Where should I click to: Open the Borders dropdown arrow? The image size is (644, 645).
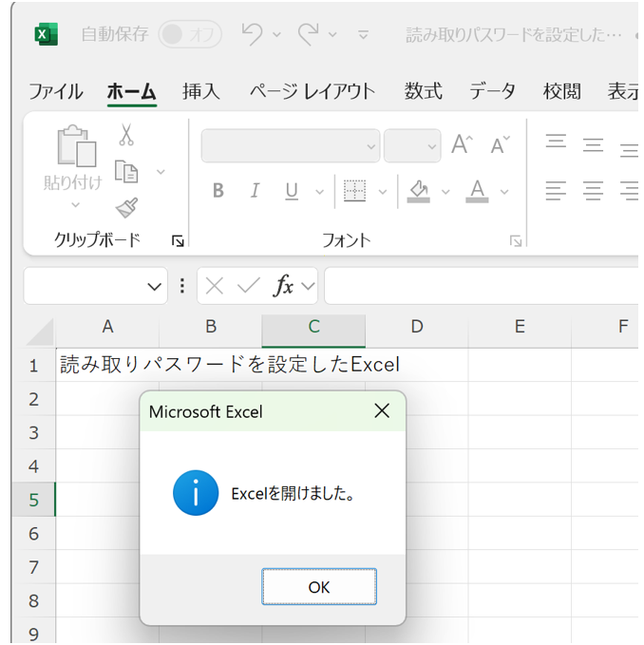383,192
